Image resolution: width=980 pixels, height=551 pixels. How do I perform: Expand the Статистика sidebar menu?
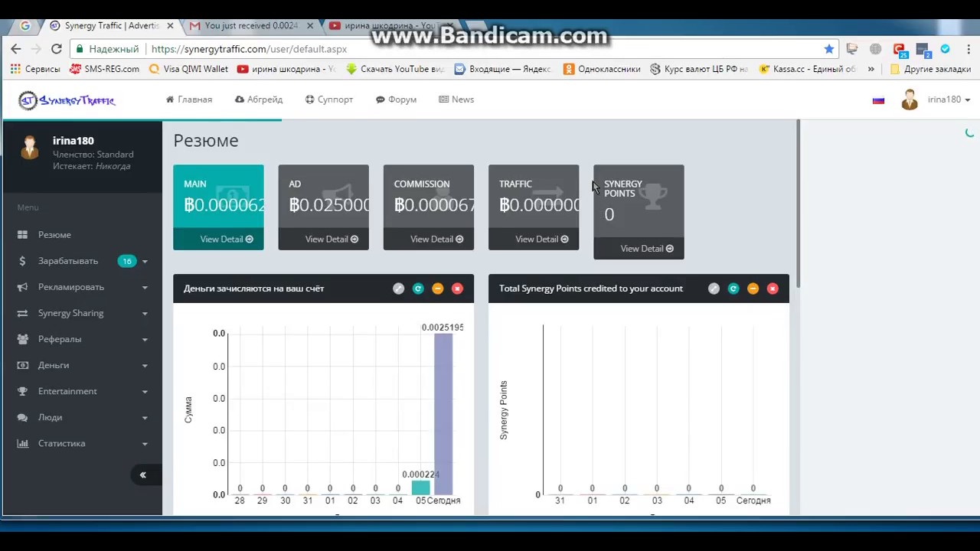tap(83, 443)
